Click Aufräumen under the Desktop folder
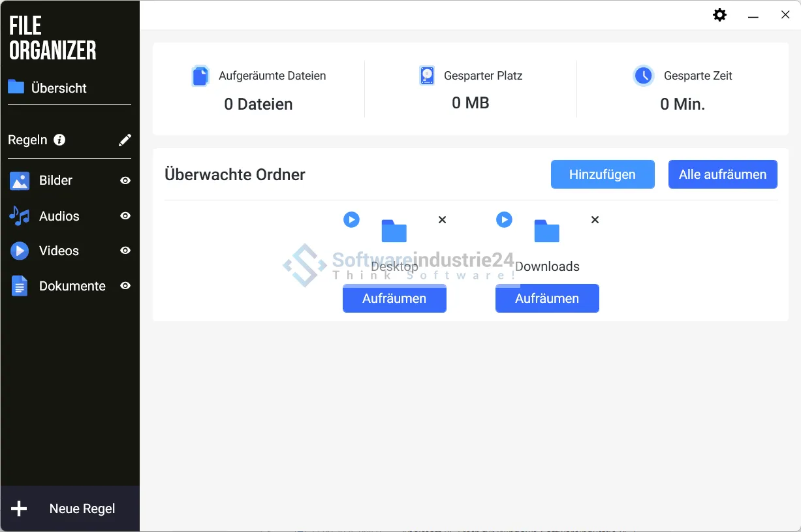 [394, 298]
